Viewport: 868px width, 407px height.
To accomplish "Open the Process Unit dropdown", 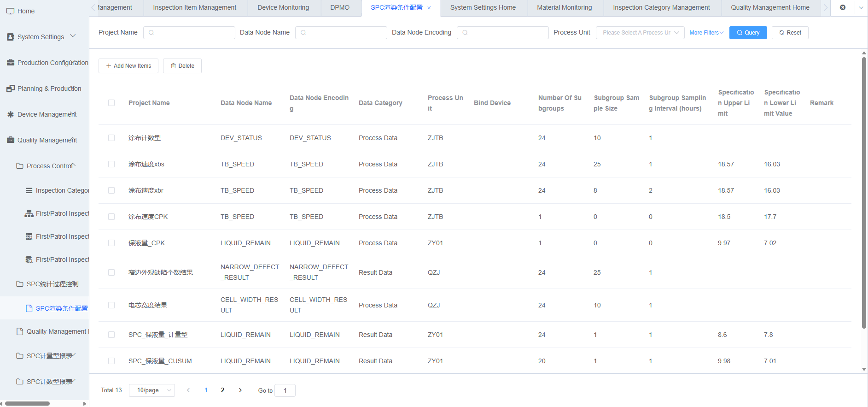I will coord(640,33).
